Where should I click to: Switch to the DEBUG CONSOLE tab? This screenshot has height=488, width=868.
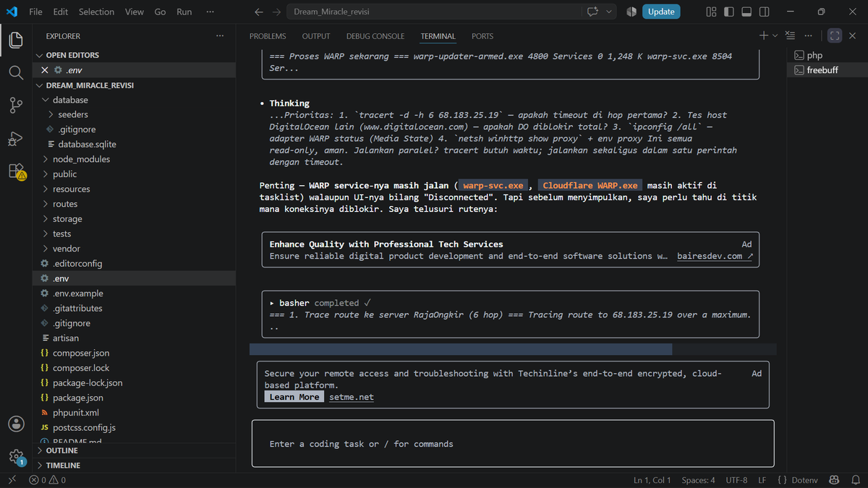click(375, 36)
